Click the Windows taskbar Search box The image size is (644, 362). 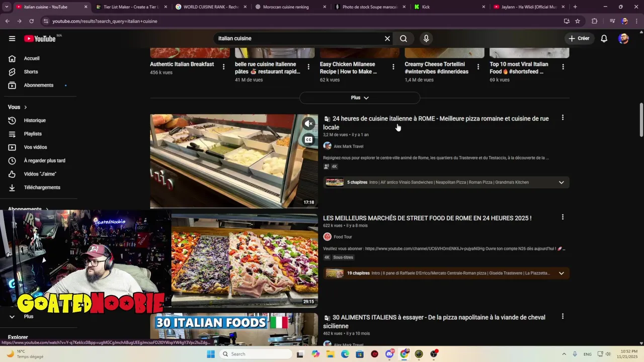tap(256, 354)
